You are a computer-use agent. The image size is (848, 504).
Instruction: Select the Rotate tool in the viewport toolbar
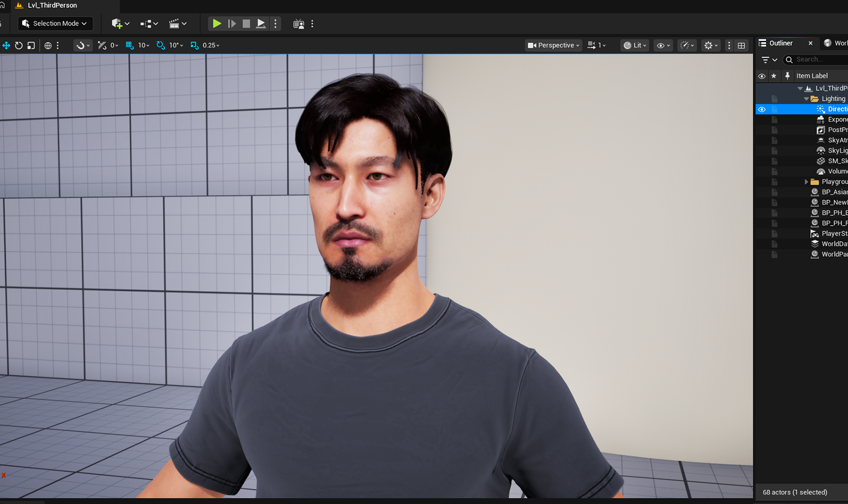18,45
